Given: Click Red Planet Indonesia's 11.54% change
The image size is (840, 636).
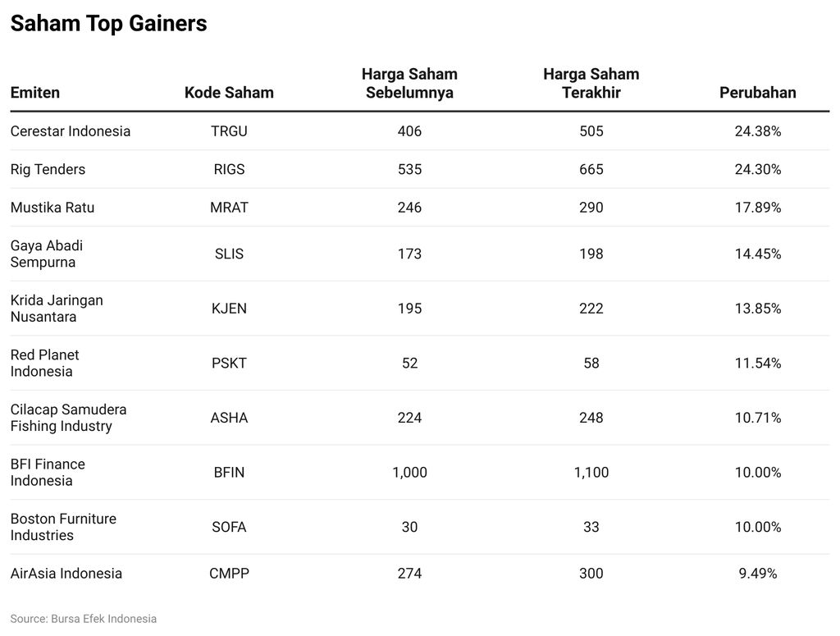Looking at the screenshot, I should point(757,364).
